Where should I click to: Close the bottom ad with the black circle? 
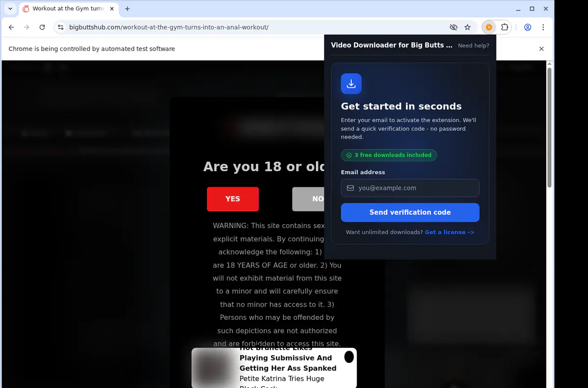coord(349,357)
